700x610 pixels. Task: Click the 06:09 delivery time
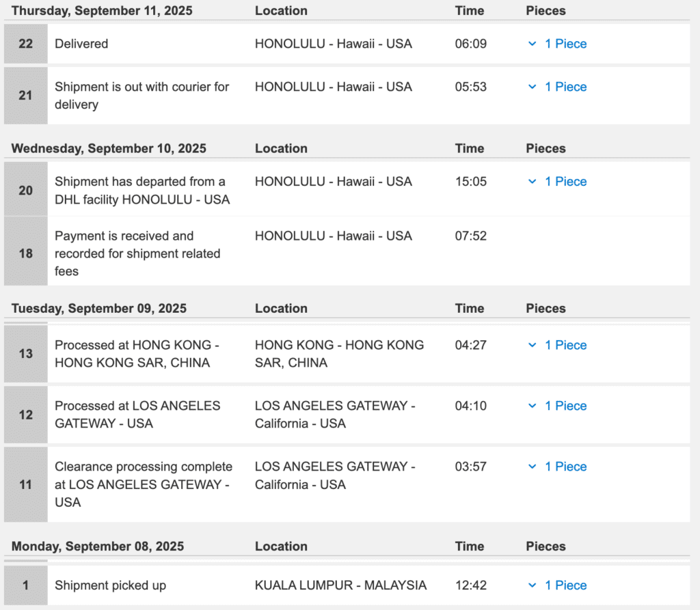click(x=471, y=44)
